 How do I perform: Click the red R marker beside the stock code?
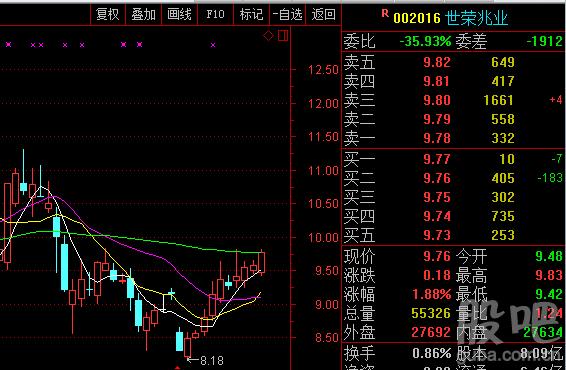coord(385,14)
